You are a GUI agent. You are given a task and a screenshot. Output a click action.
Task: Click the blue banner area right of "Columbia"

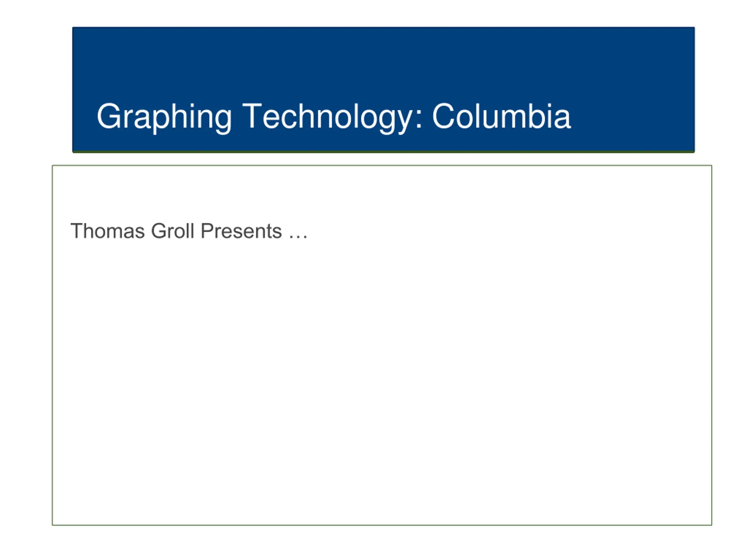tap(633, 116)
